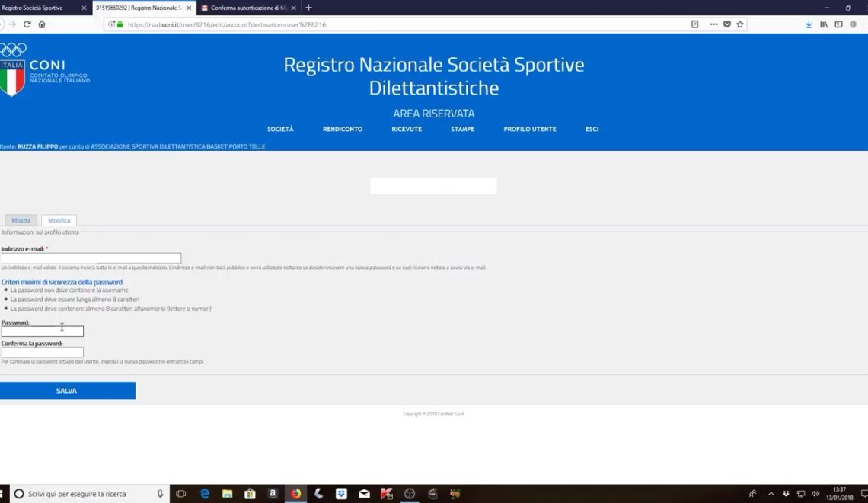Image resolution: width=868 pixels, height=503 pixels.
Task: Log out via the ESCI menu item
Action: point(592,129)
